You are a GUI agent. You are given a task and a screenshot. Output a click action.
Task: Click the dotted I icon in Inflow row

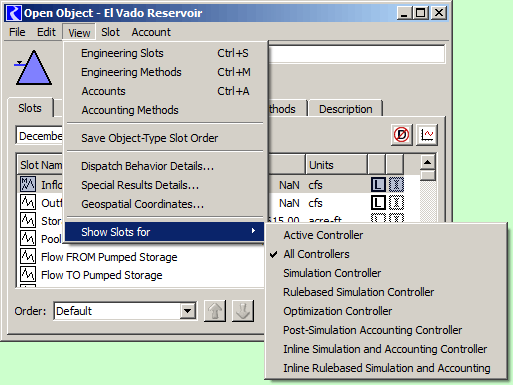396,185
